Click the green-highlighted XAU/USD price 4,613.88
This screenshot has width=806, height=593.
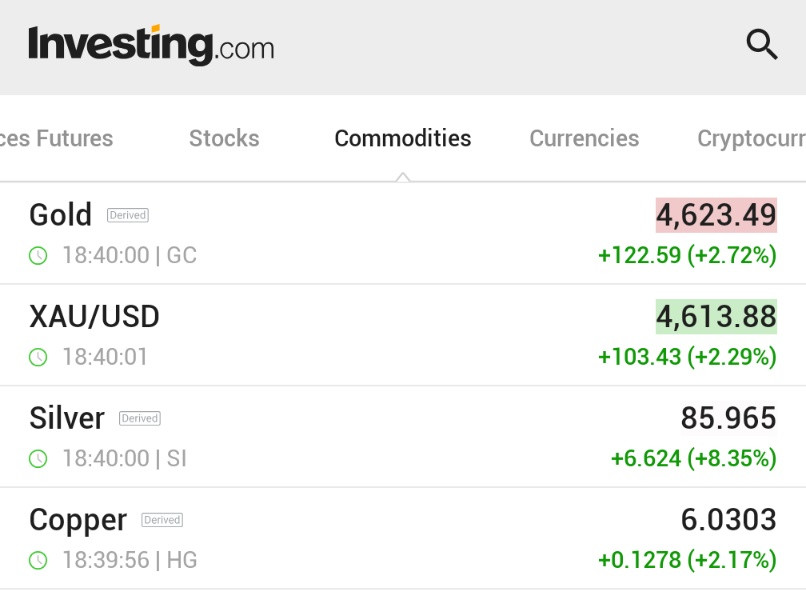click(x=716, y=317)
